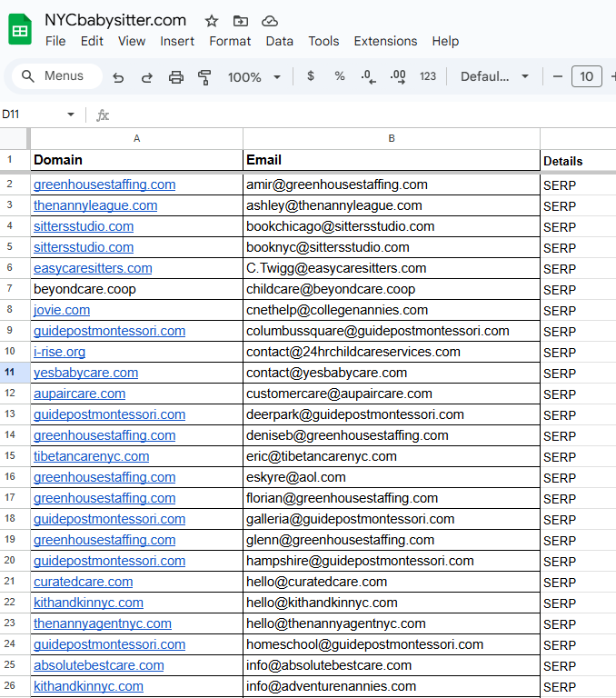Open absolutebestcare.com link
Image resolution: width=616 pixels, height=698 pixels.
pos(99,665)
